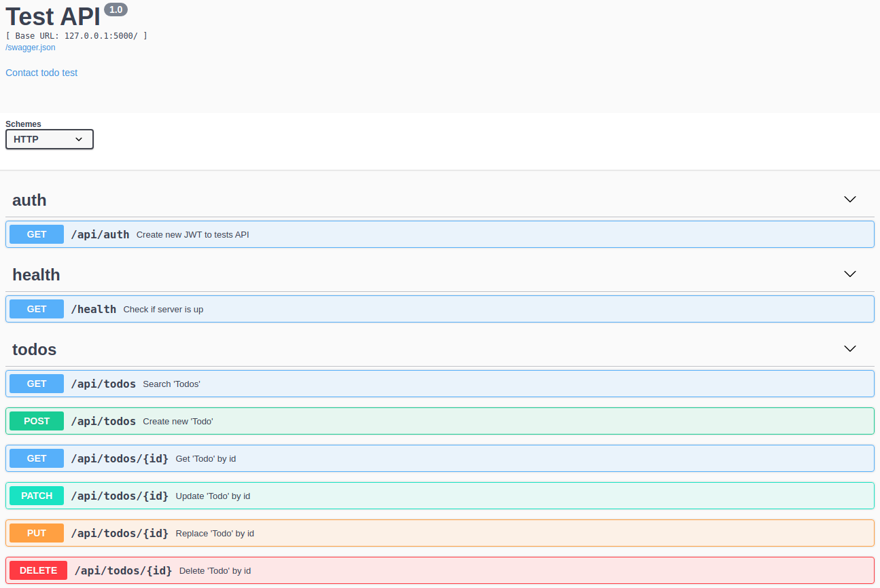Open the HTTP schemes dropdown

[x=50, y=139]
